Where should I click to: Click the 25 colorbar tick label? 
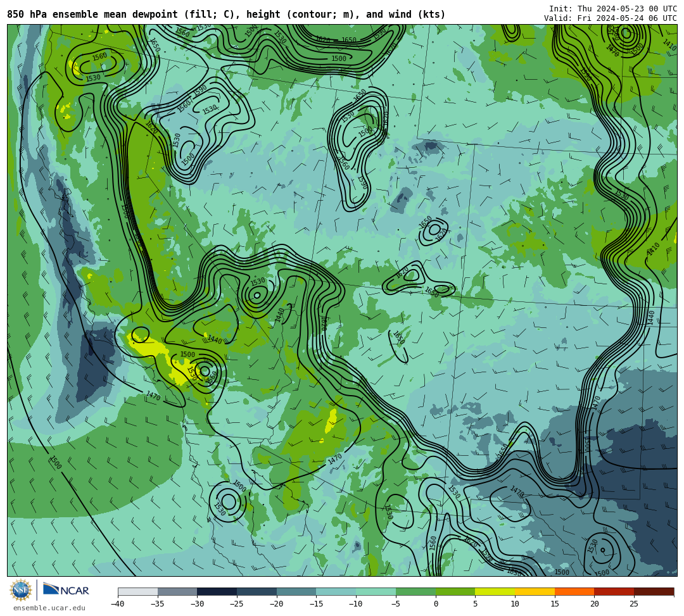(634, 604)
